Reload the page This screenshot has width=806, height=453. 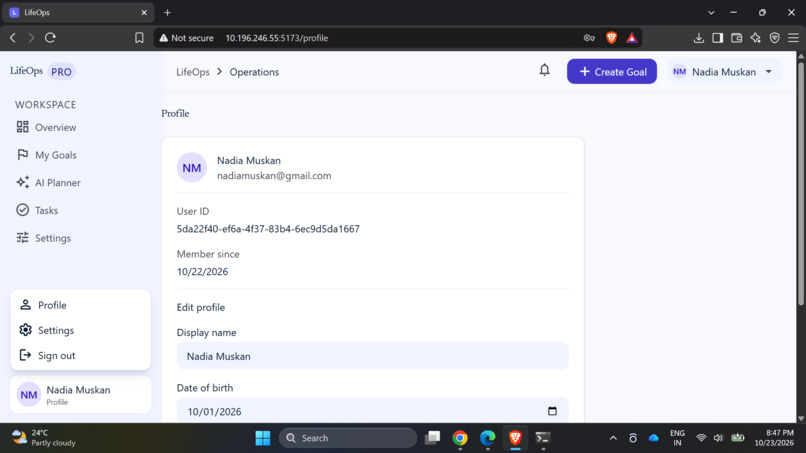[50, 38]
